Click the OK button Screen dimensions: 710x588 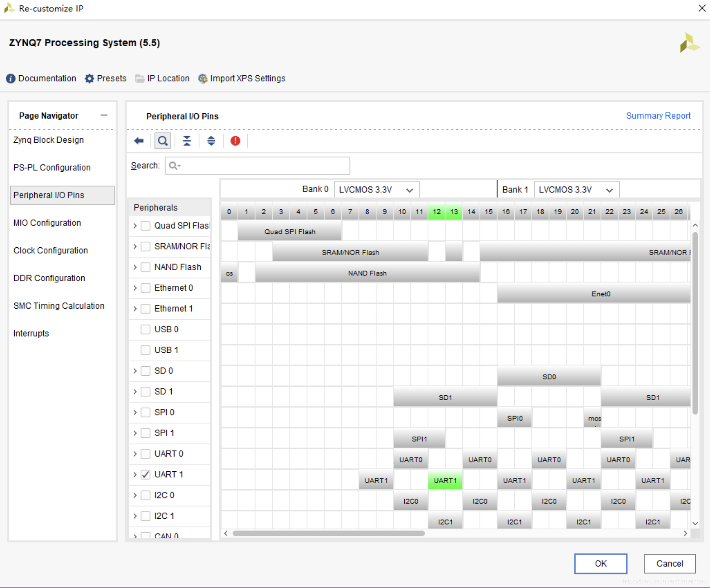600,564
